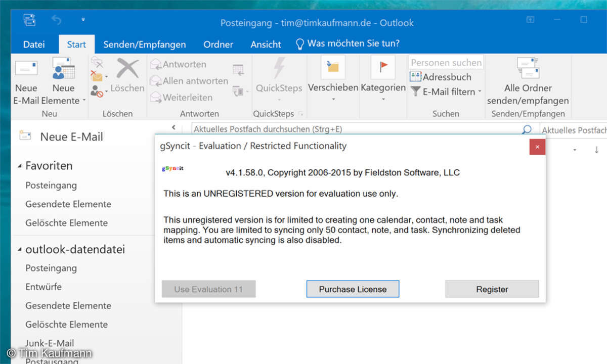Open the Entwürfe folder
This screenshot has width=607, height=364.
tap(44, 287)
